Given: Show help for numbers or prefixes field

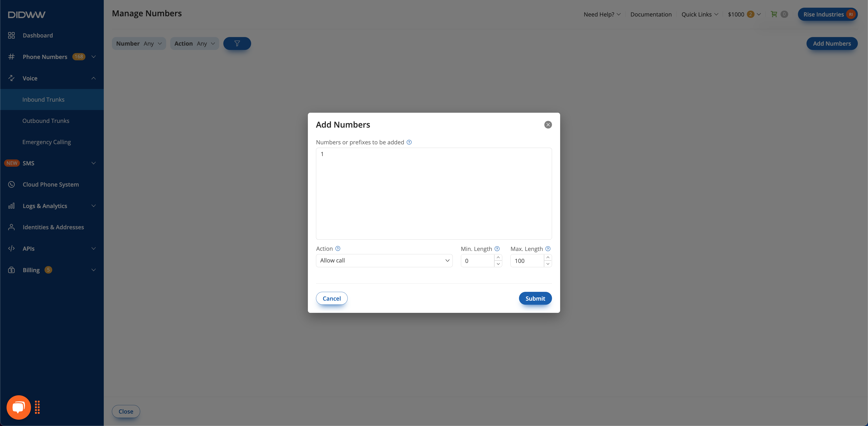Looking at the screenshot, I should point(409,142).
